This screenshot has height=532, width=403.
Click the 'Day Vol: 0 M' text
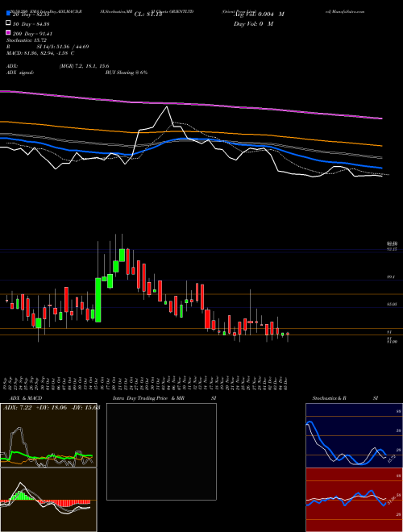(x=253, y=23)
